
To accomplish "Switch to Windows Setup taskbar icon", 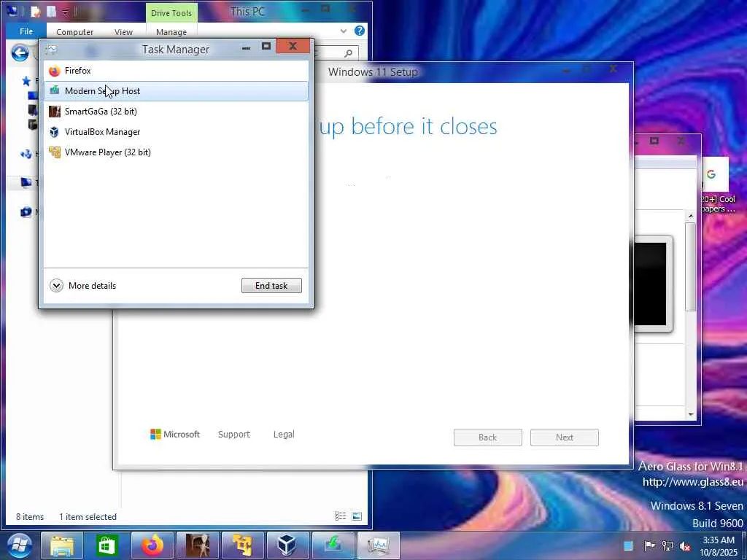I will click(x=333, y=545).
